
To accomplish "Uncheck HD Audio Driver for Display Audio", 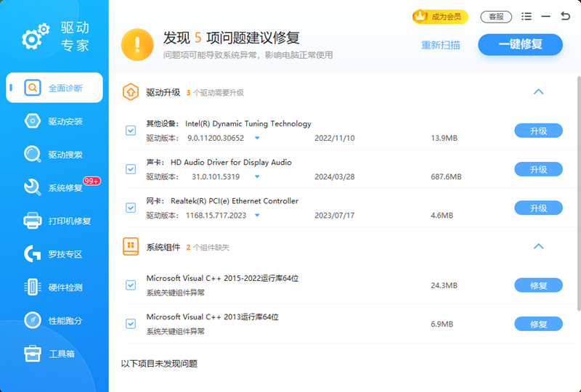I will point(131,169).
